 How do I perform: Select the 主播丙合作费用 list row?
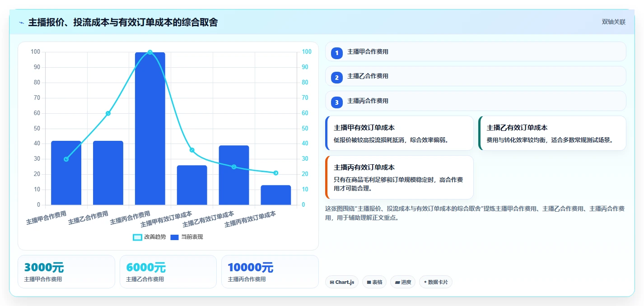[476, 101]
